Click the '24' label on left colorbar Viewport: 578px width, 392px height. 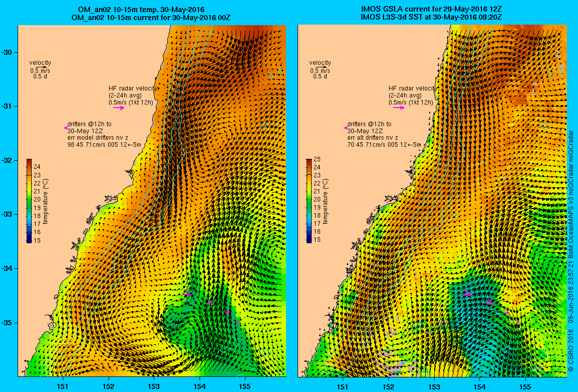(37, 167)
